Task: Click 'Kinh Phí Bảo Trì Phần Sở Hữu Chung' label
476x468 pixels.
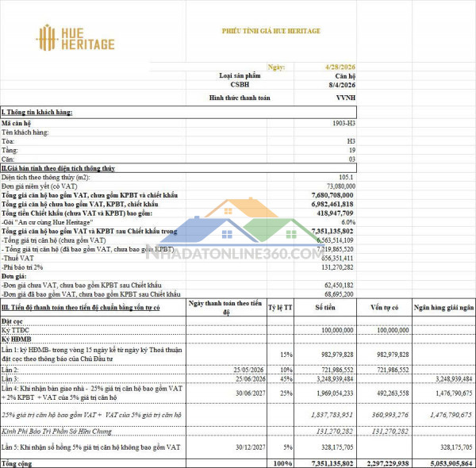Action: pyautogui.click(x=57, y=432)
